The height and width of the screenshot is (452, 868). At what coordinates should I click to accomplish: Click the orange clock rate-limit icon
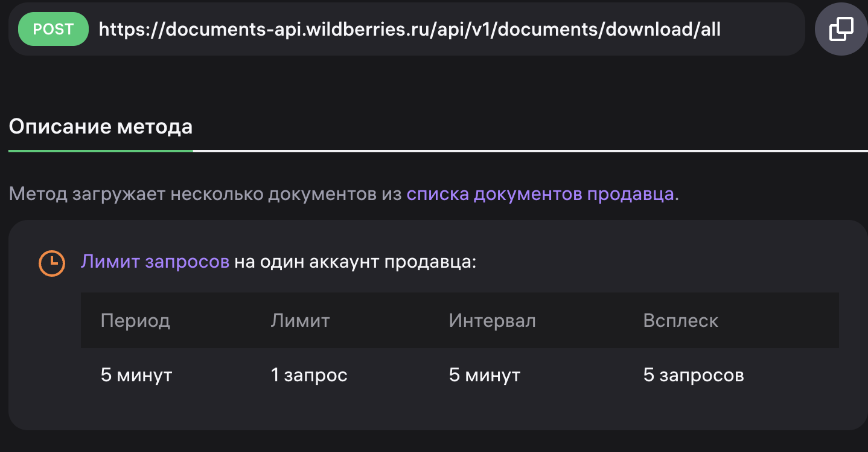[x=52, y=263]
